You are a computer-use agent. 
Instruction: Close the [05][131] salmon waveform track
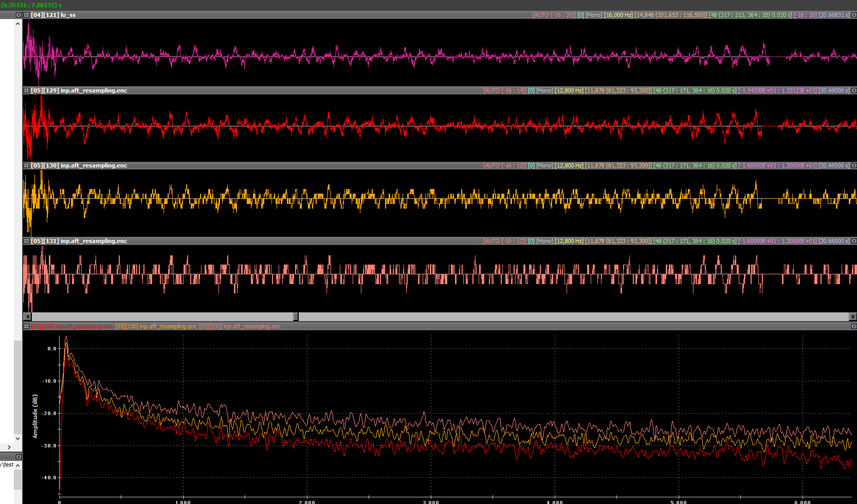(x=854, y=241)
